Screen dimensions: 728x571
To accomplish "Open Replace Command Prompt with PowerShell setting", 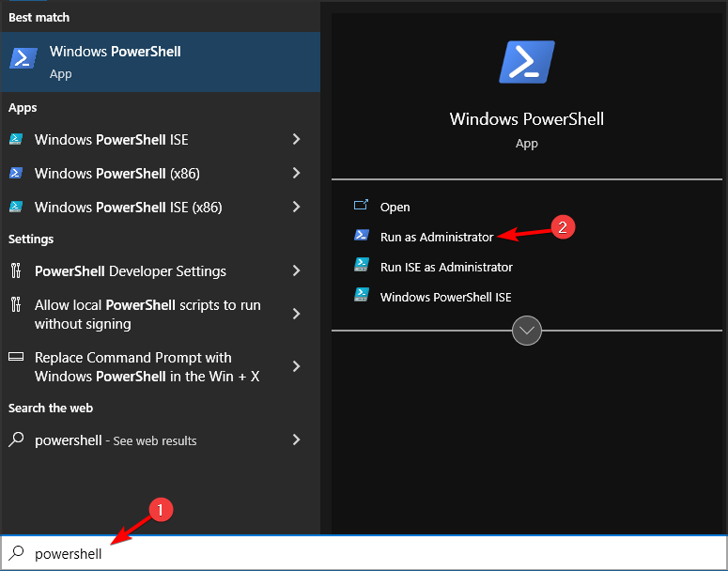I will point(161,367).
